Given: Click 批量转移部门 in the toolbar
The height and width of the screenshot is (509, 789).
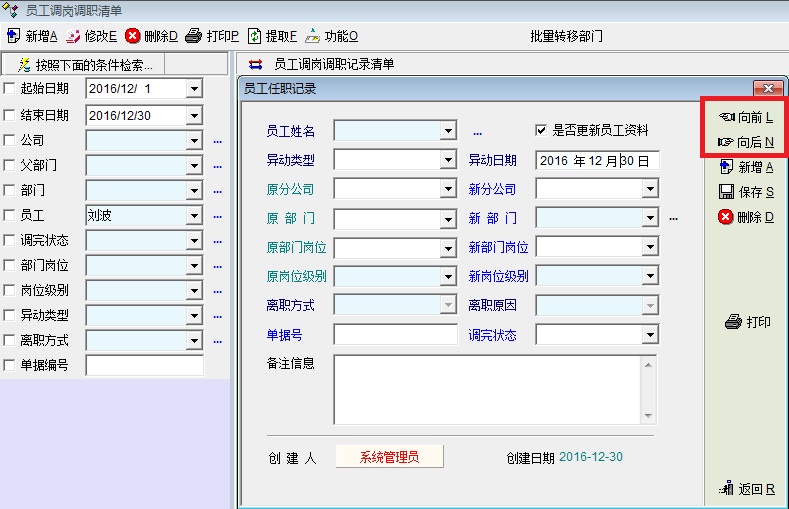Looking at the screenshot, I should click(566, 37).
